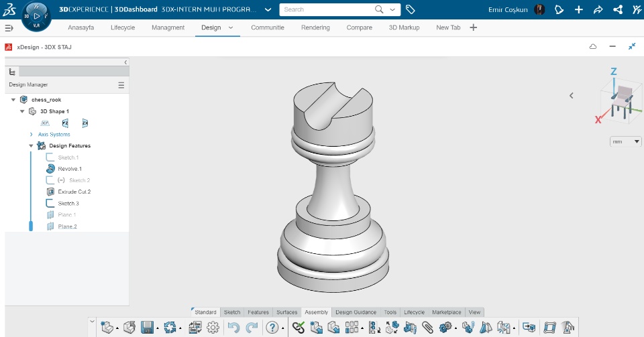This screenshot has width=644, height=337.
Task: Click the cloud icon in xDesign header
Action: point(592,47)
